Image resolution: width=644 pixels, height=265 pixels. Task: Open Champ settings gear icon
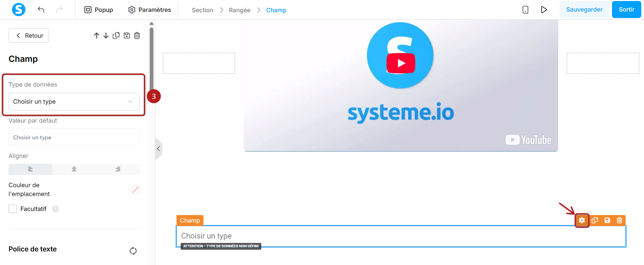pyautogui.click(x=582, y=220)
